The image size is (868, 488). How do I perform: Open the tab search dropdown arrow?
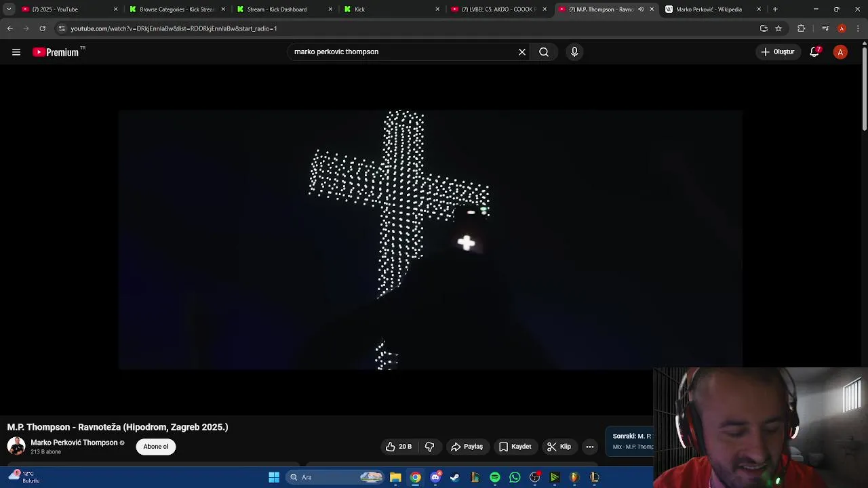click(x=9, y=9)
